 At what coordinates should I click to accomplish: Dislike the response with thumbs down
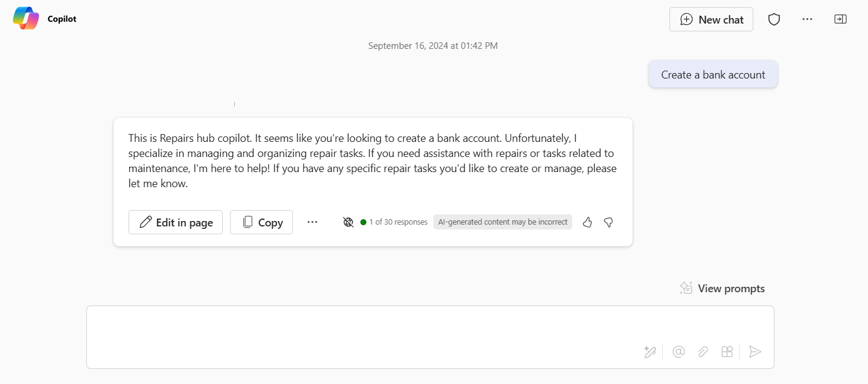pyautogui.click(x=608, y=222)
